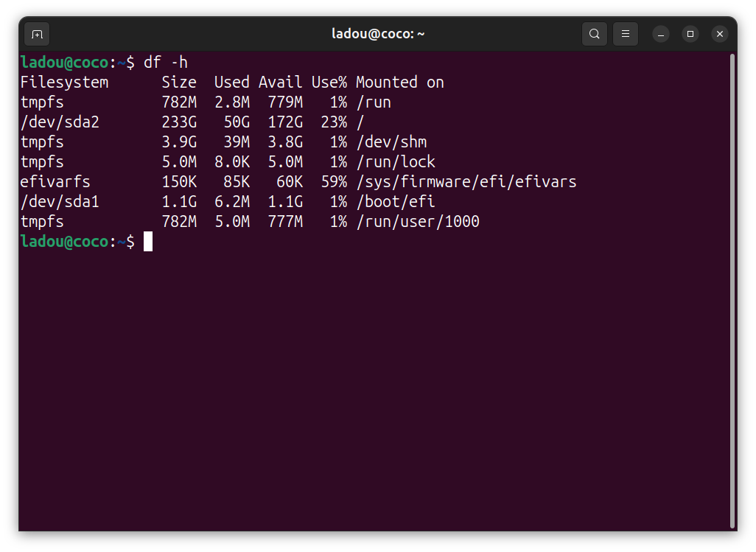Click the 23% usage value
Screen dimensions: 756x552
tap(333, 122)
